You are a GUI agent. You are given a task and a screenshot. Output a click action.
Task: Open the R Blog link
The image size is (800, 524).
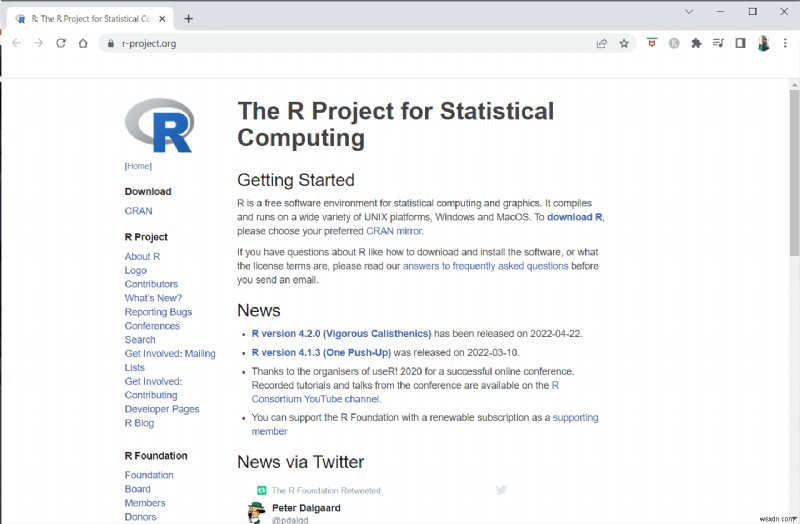point(139,423)
